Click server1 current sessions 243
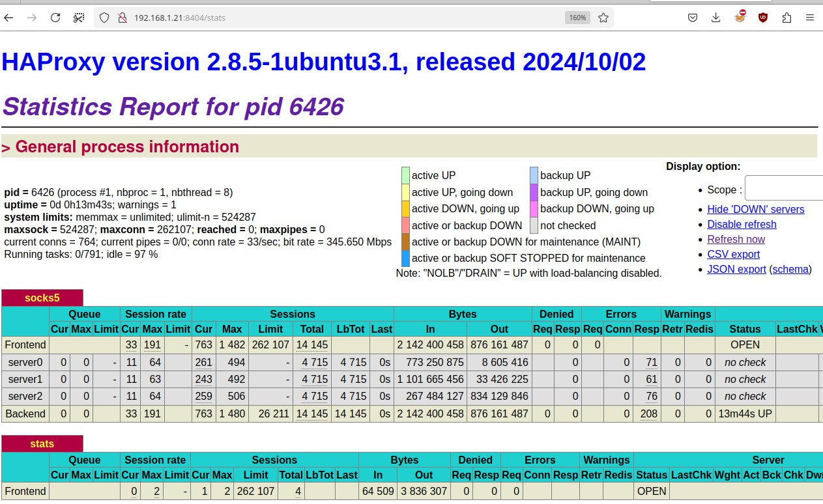The height and width of the screenshot is (504, 823). coord(204,379)
